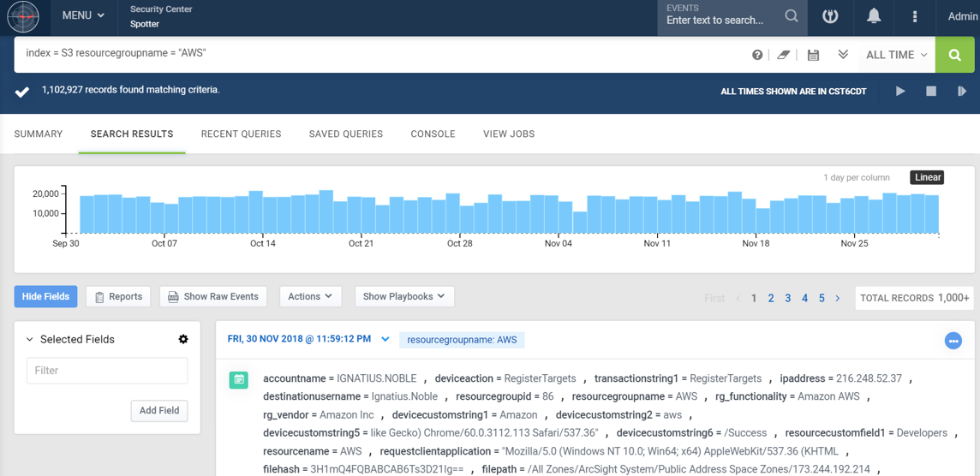Toggle the Linear chart scale
980x476 pixels.
[x=928, y=177]
